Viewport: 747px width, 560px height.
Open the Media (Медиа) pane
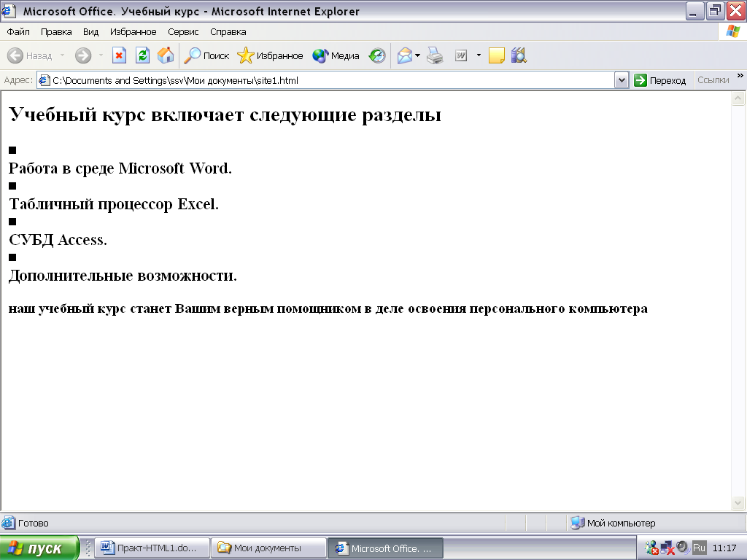(336, 55)
